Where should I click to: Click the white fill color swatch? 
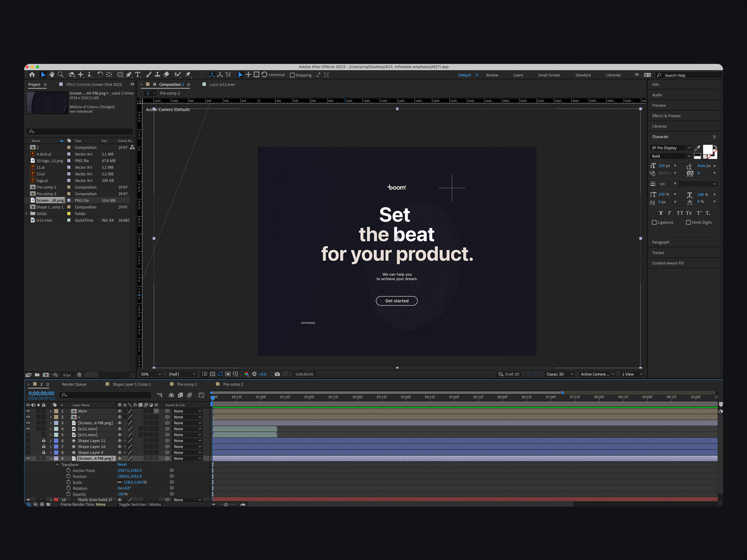[x=707, y=149]
